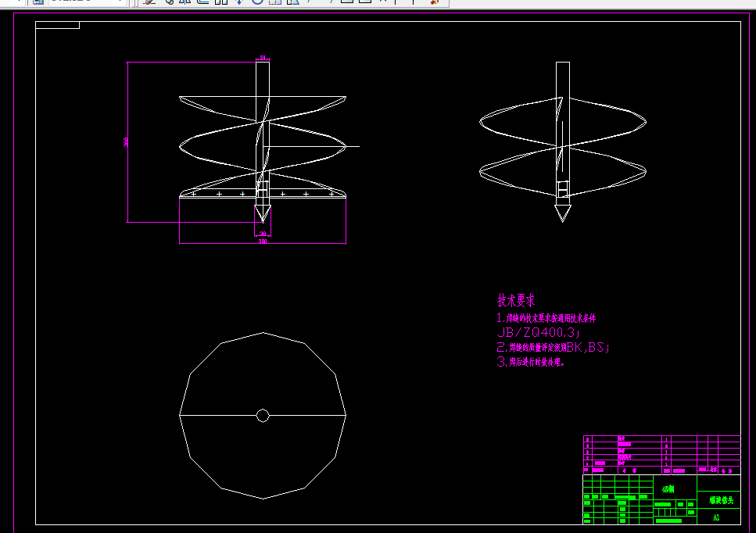Select the 螺旋钻头 drawing title text
The width and height of the screenshot is (756, 533).
coord(722,500)
